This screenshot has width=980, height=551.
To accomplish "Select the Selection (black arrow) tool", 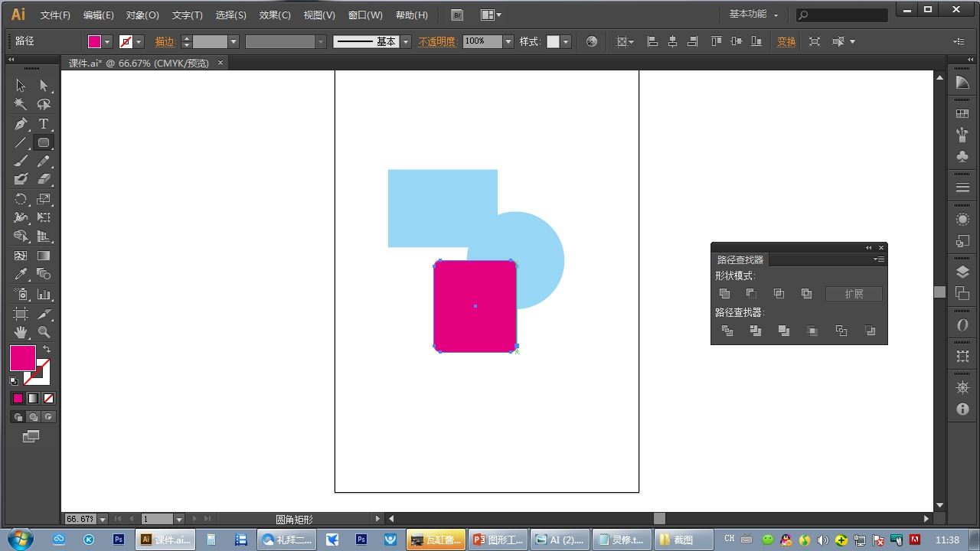I will [x=21, y=86].
